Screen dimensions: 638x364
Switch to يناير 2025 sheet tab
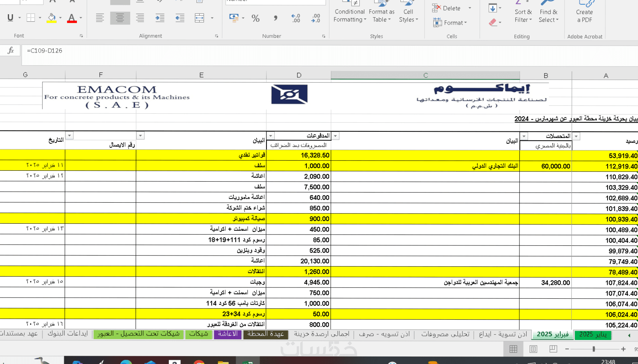593,334
